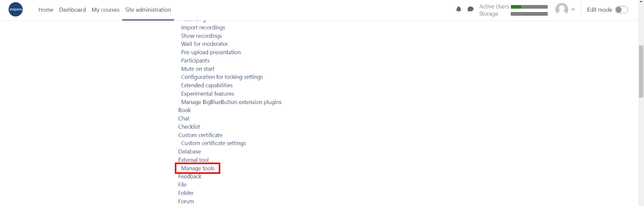Screen dimensions: 644x206
Task: Click the Storage usage bar
Action: tap(529, 14)
